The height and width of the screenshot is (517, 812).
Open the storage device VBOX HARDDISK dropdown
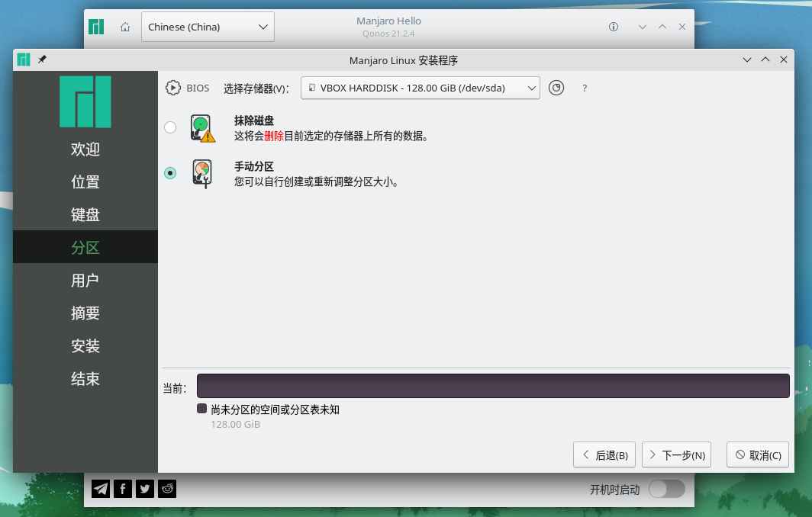pos(420,88)
